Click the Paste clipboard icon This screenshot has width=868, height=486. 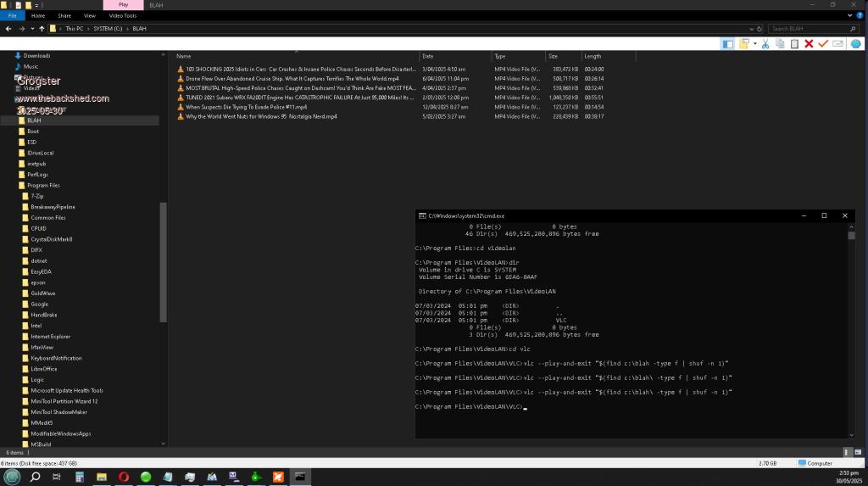[x=794, y=43]
